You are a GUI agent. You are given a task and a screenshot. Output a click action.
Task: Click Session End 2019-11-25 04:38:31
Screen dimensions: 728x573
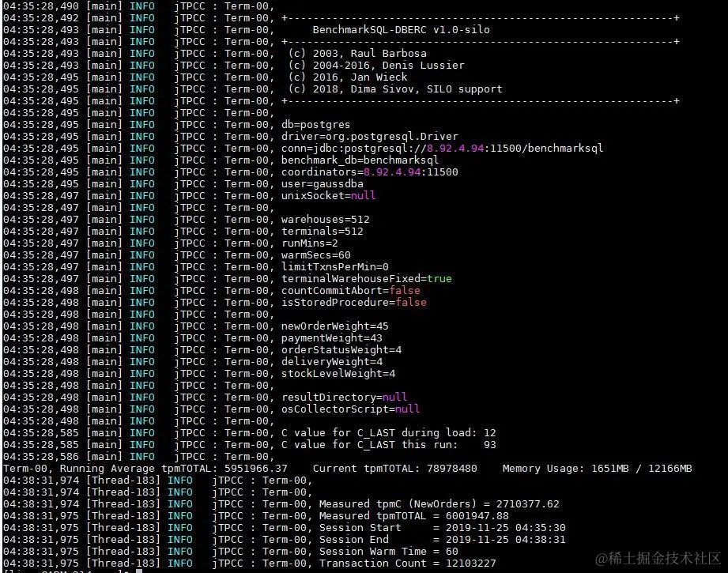tap(443, 540)
